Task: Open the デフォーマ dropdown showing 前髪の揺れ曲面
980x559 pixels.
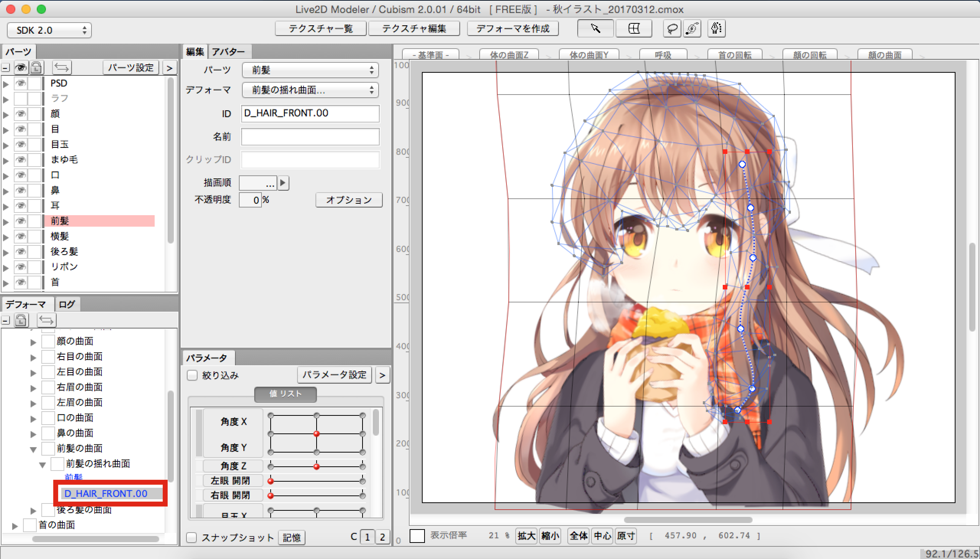Action: point(310,90)
